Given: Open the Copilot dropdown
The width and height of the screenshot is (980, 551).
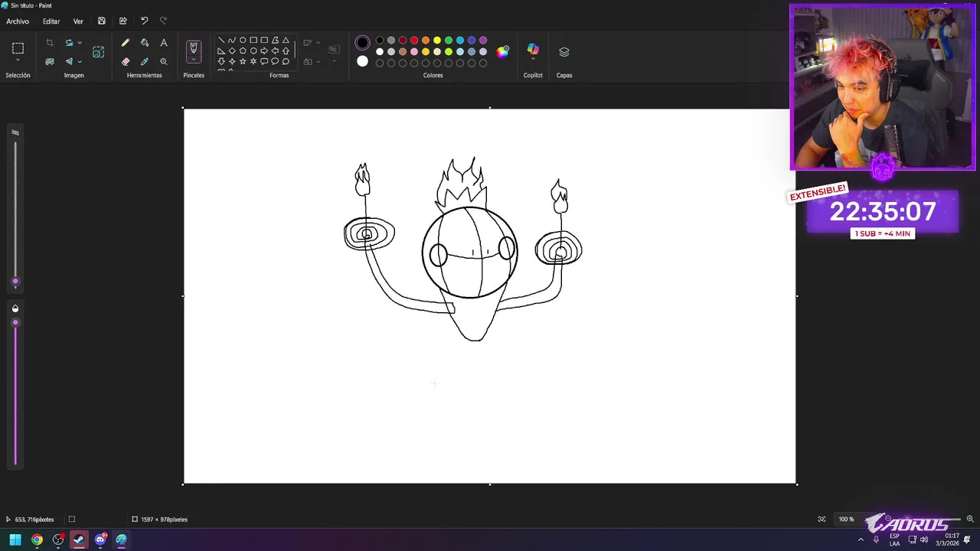Looking at the screenshot, I should [533, 57].
